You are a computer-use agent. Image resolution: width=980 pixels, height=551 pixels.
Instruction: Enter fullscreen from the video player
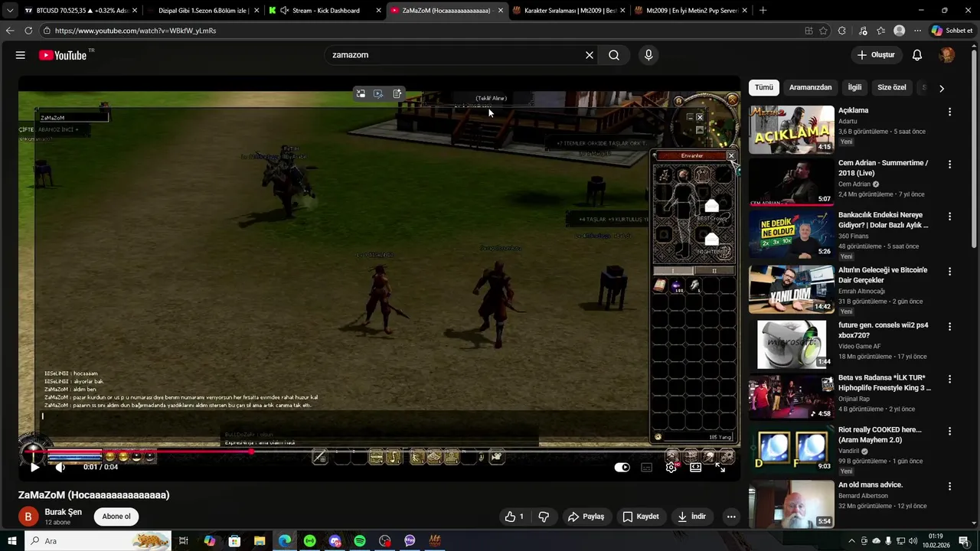pos(720,467)
